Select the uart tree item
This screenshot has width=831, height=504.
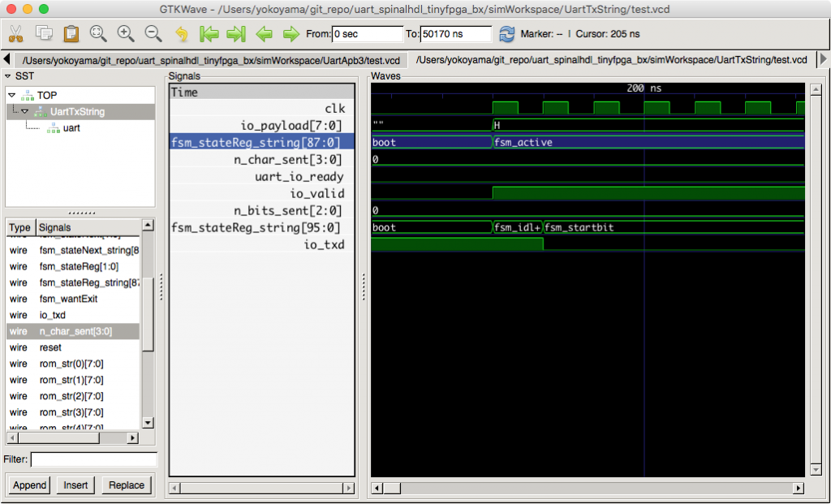71,127
